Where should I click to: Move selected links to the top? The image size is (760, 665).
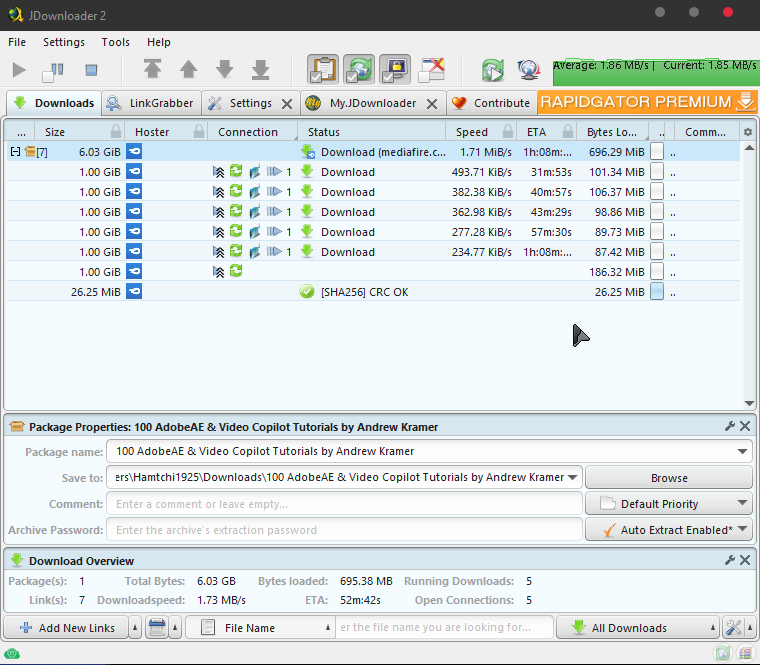tap(152, 69)
